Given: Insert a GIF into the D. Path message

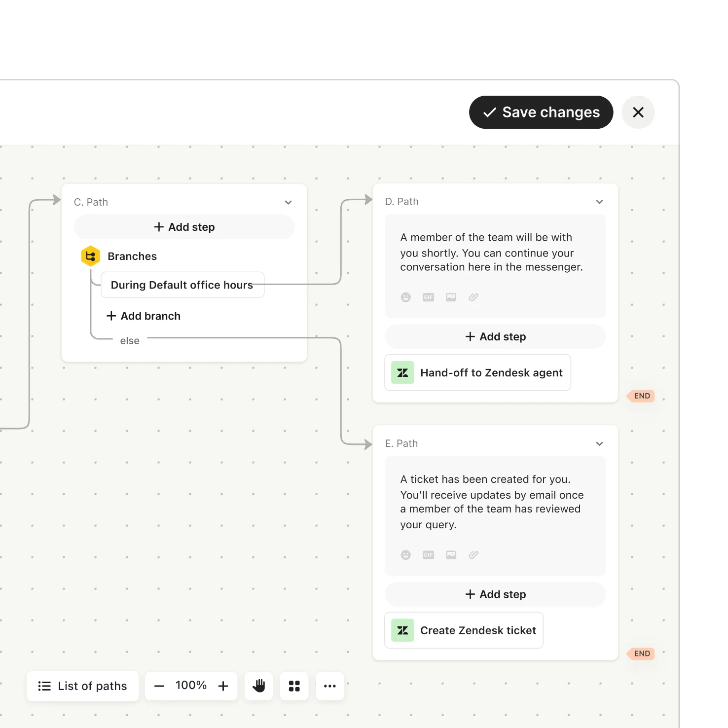Looking at the screenshot, I should [428, 297].
